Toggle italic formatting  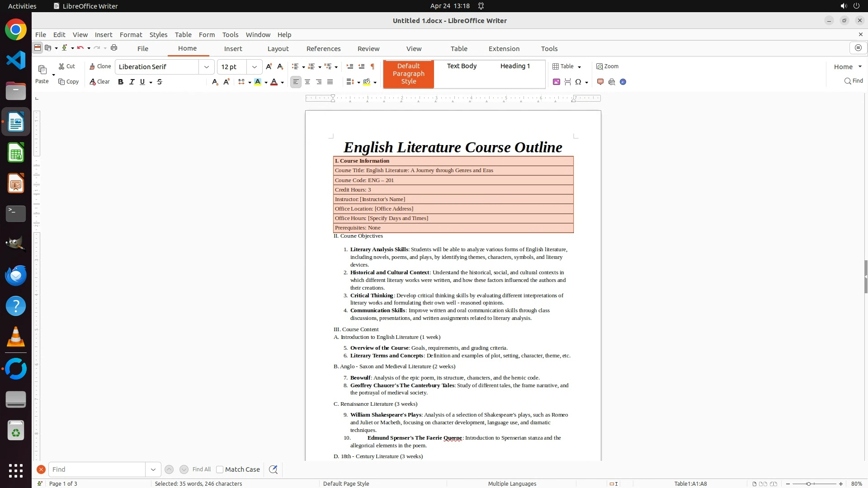pos(132,82)
